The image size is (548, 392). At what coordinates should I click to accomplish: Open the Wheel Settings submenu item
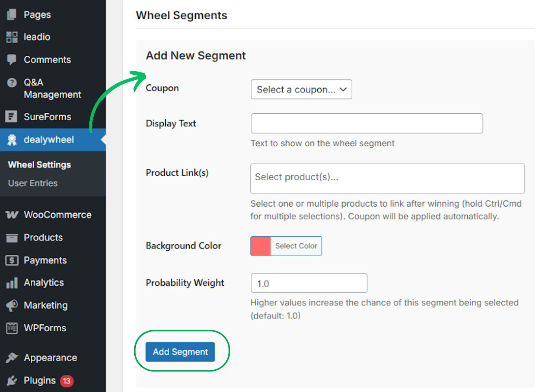coord(39,165)
